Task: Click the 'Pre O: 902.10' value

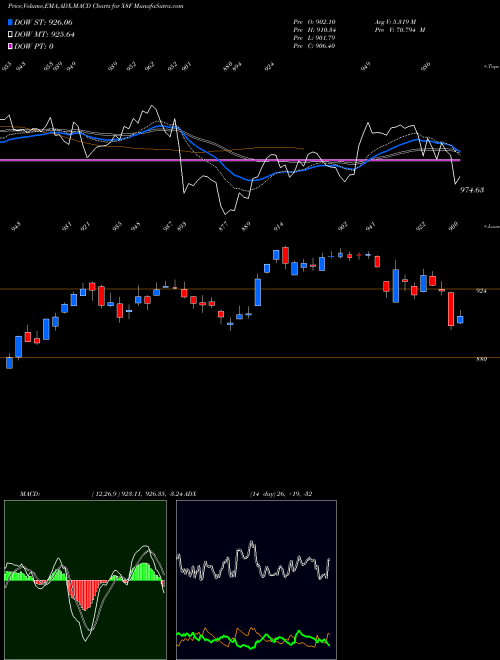Action: [x=314, y=21]
